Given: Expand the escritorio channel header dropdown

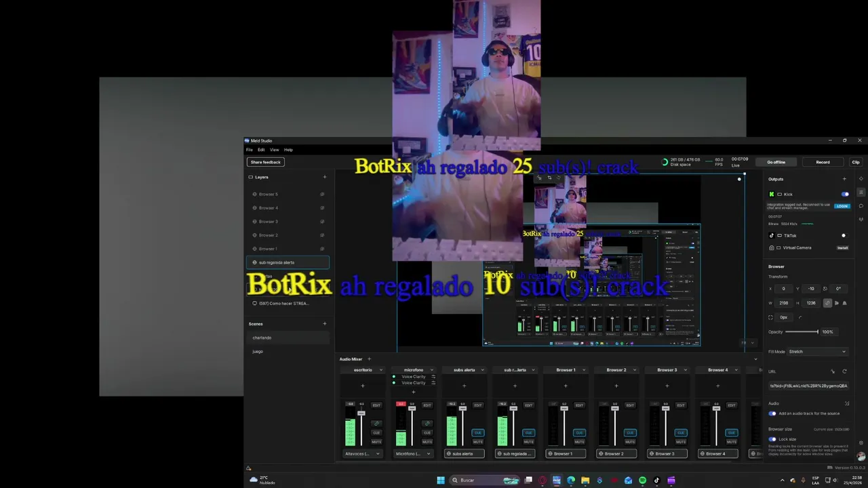Looking at the screenshot, I should (381, 370).
